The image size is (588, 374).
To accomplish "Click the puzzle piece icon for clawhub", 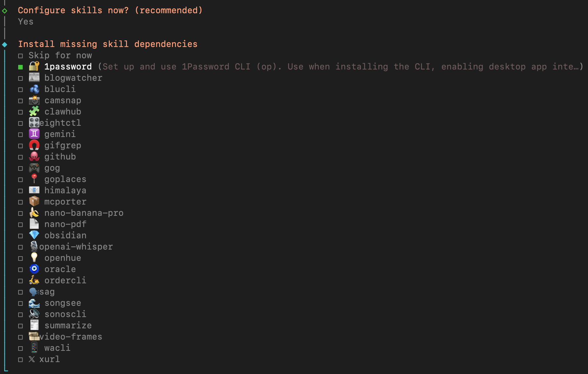I will (34, 112).
